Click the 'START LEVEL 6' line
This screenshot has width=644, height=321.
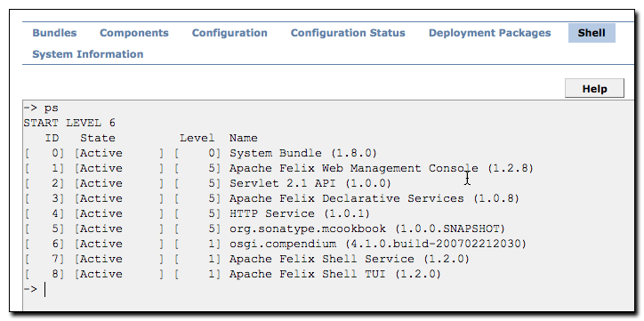pyautogui.click(x=69, y=123)
